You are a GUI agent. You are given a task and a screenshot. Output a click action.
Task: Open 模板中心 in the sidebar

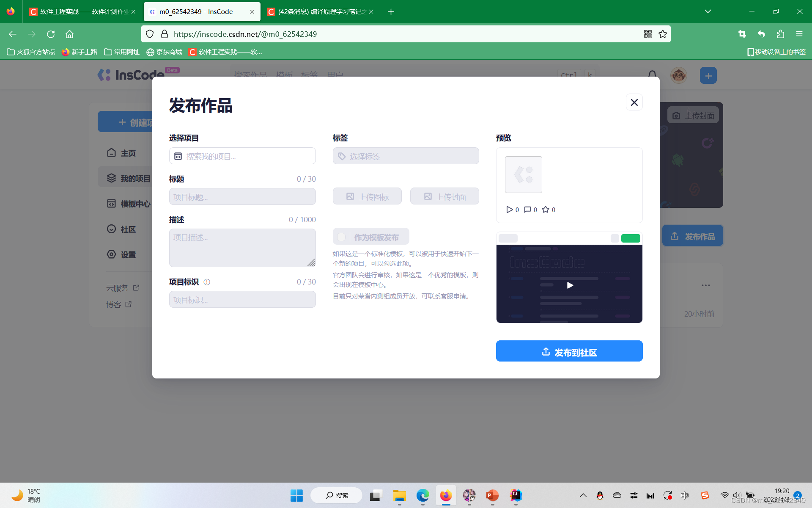pos(128,204)
